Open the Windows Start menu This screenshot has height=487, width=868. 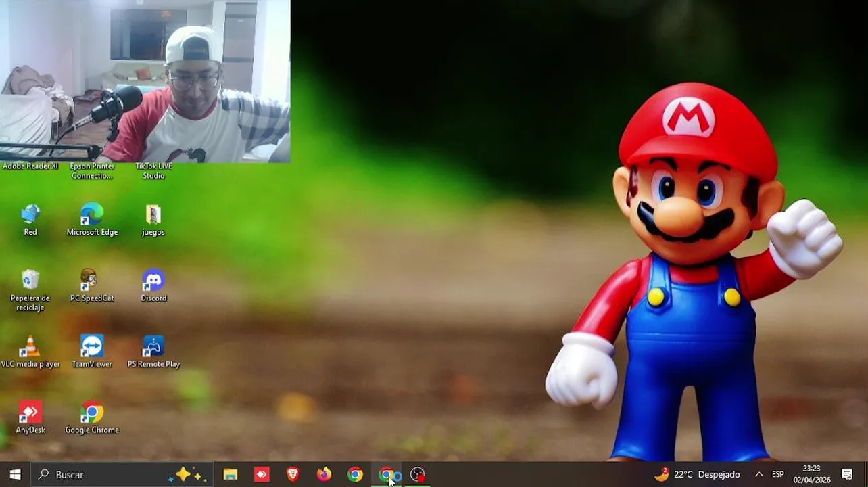15,474
